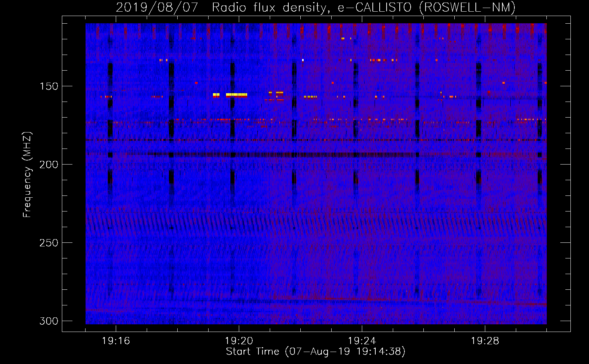Click the 19:16 time tick label
Screen dimensions: 589x364
(116, 341)
